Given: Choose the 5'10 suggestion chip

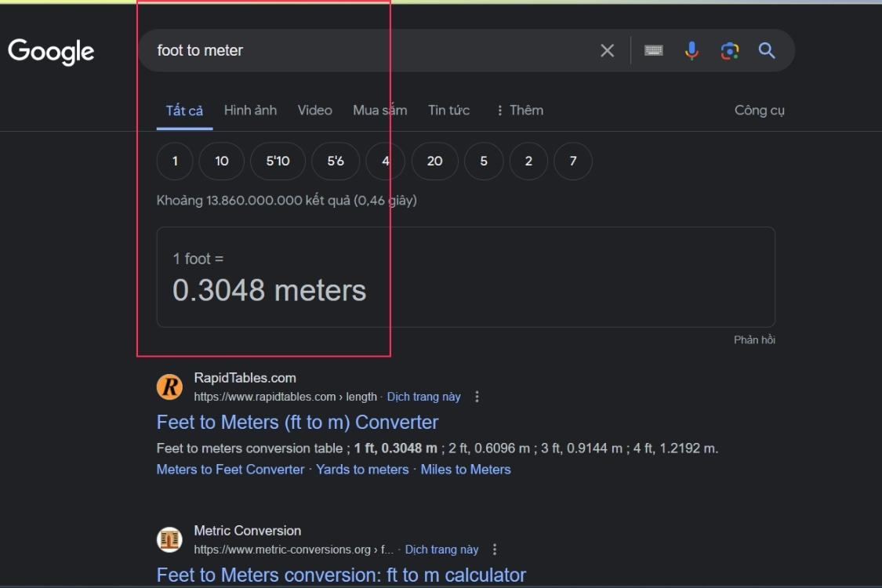Looking at the screenshot, I should pos(278,162).
